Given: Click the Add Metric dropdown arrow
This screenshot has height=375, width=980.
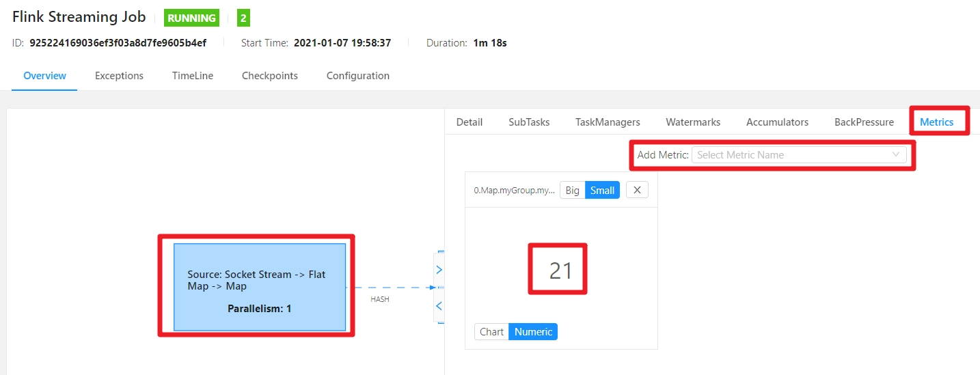Looking at the screenshot, I should [896, 155].
